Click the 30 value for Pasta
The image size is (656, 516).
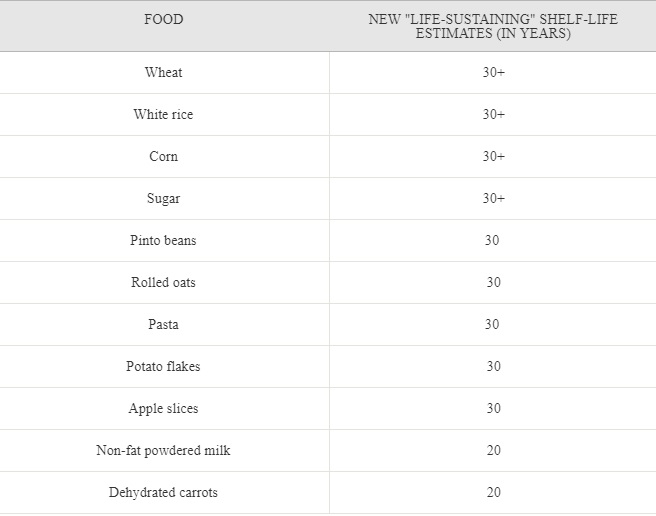[492, 324]
